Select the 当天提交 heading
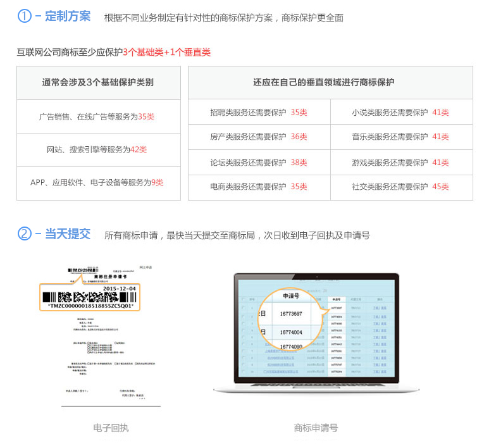 67,234
